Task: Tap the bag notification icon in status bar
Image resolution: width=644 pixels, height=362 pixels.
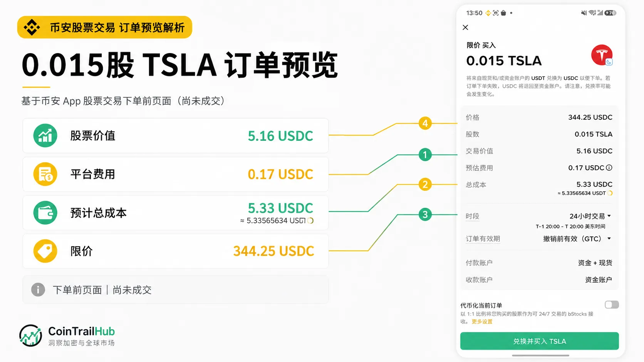Action: coord(503,13)
